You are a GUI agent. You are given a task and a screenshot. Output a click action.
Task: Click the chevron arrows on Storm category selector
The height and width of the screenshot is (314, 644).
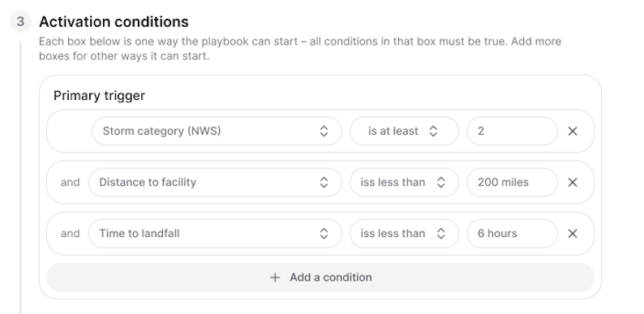tap(324, 131)
